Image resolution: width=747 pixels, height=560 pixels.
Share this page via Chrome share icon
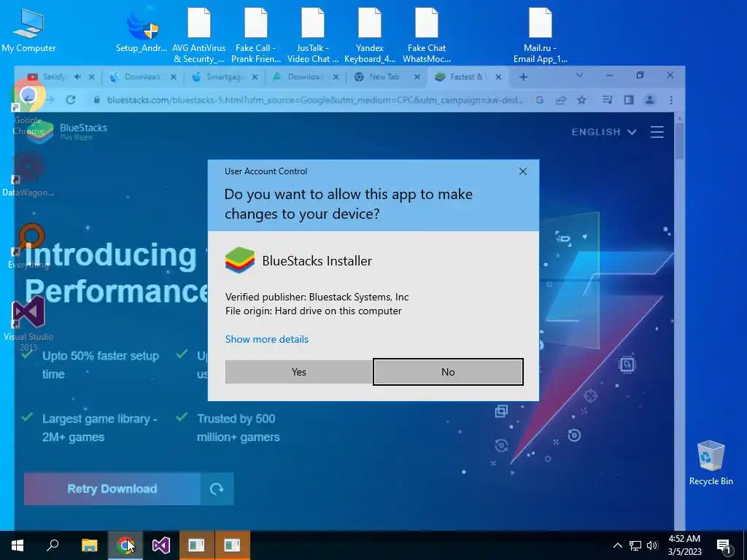coord(561,100)
